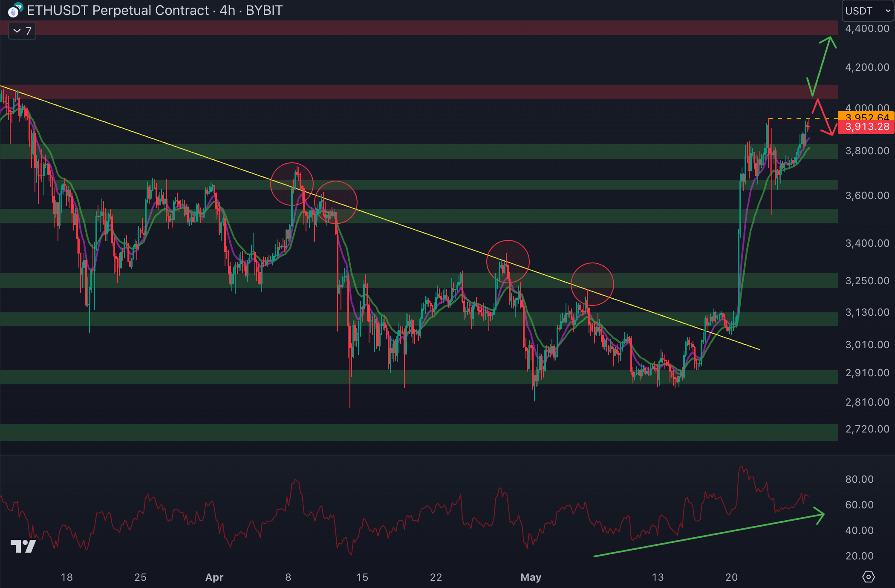Open chart settings gear icon
This screenshot has width=895, height=588.
tap(868, 577)
